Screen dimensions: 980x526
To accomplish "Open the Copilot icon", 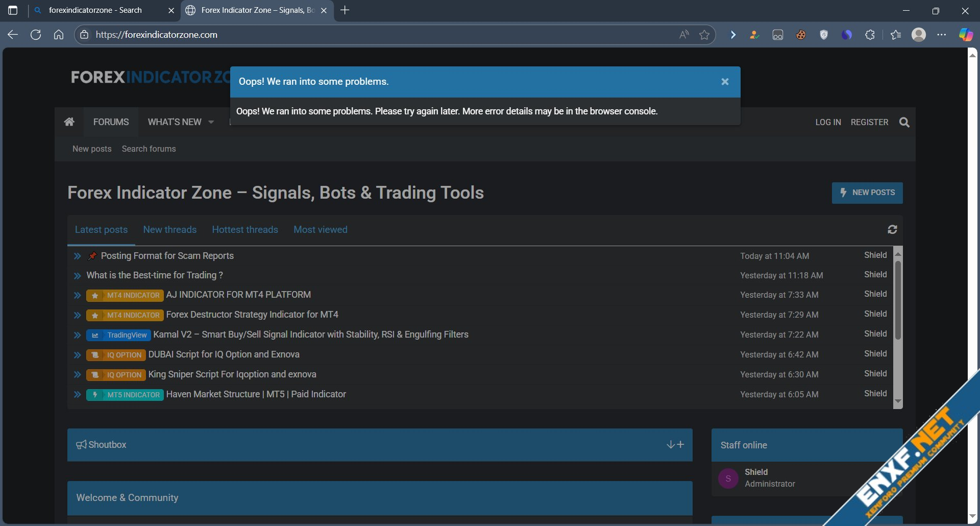I will coord(966,35).
